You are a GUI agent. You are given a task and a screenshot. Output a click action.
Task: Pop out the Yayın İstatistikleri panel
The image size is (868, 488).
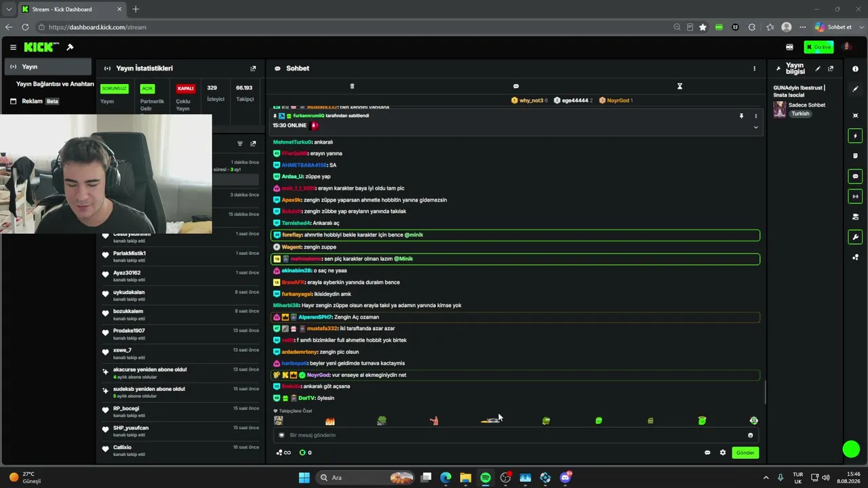click(253, 68)
